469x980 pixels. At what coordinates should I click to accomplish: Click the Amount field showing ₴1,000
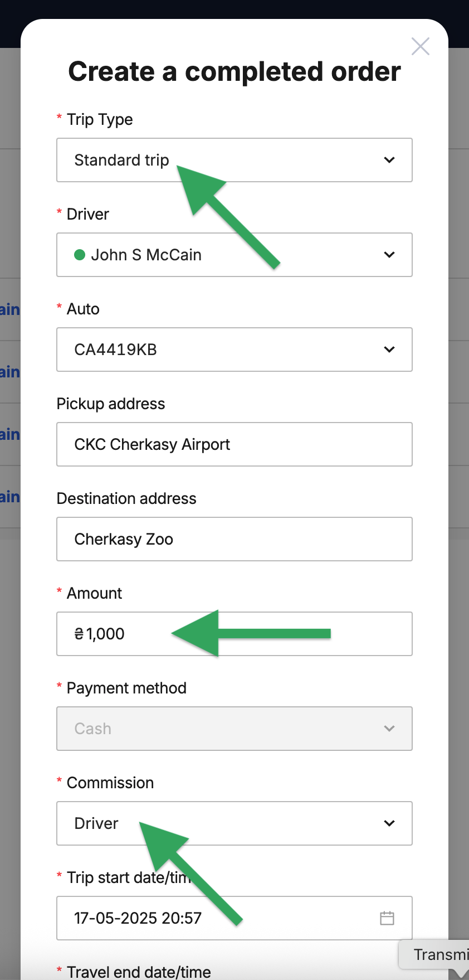[x=234, y=634]
